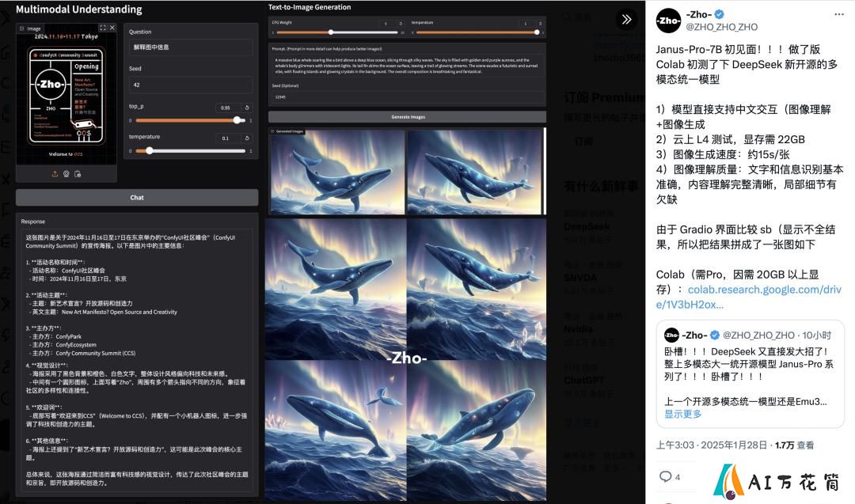The image size is (855, 504).
Task: Open the colab.research.google.com link
Action: [x=749, y=297]
